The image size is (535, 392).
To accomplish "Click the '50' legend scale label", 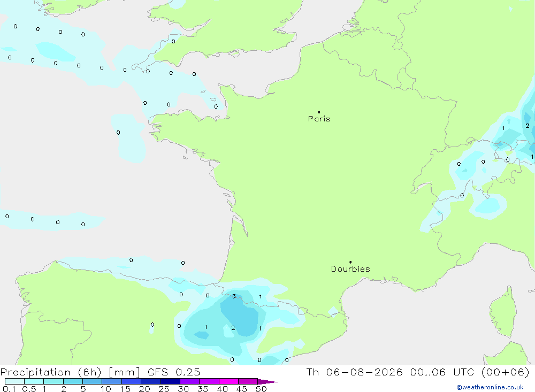I will (261, 389).
